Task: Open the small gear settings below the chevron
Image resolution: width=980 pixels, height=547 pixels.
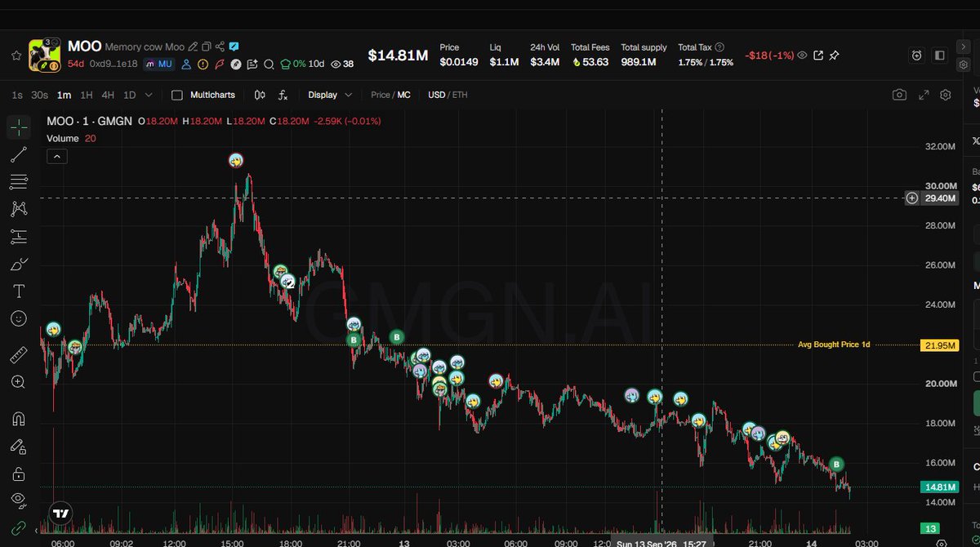Action: click(964, 64)
